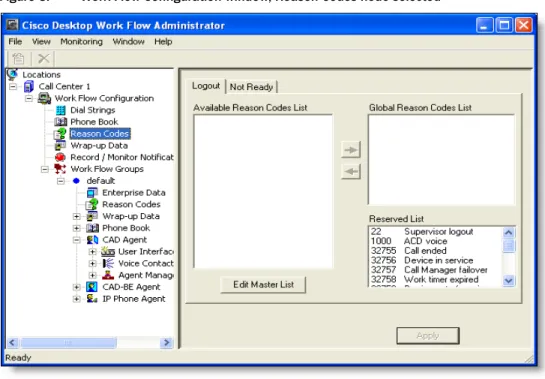This screenshot has width=545, height=379.
Task: Click inside the Available Reason Codes List box
Action: (263, 191)
